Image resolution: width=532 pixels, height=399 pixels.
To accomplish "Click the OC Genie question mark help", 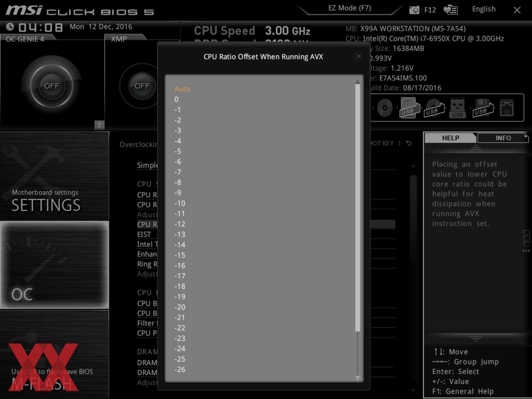I will [99, 125].
